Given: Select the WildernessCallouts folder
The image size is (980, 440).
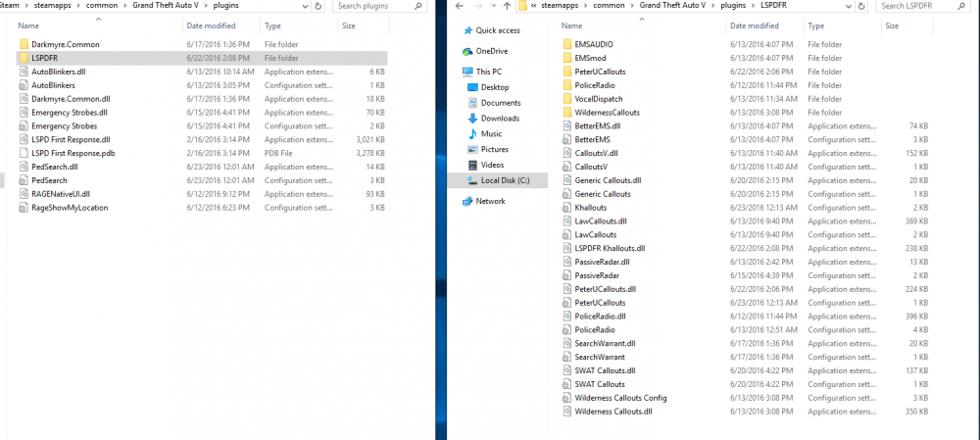Looking at the screenshot, I should coord(607,113).
